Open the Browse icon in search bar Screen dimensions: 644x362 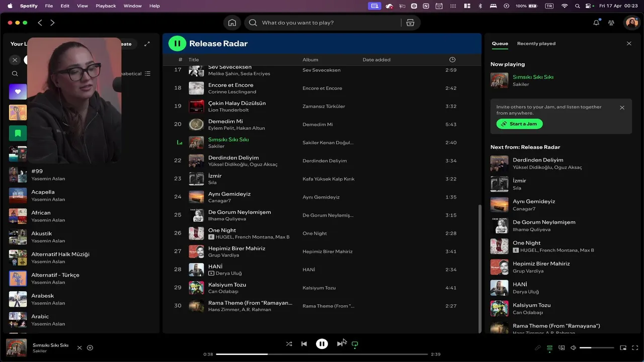[410, 23]
